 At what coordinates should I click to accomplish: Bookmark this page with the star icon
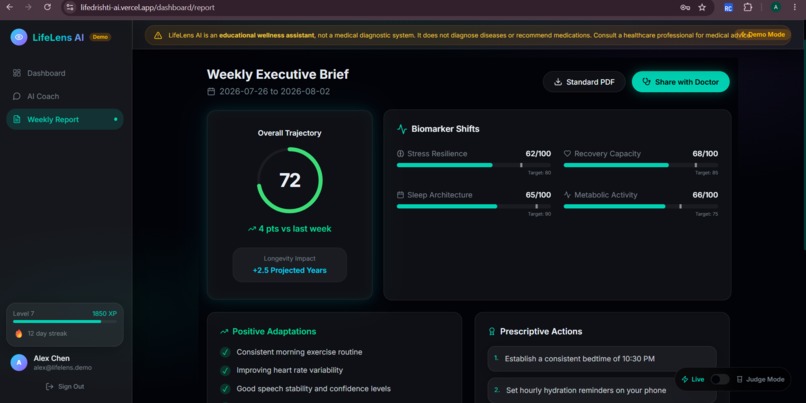[x=702, y=7]
